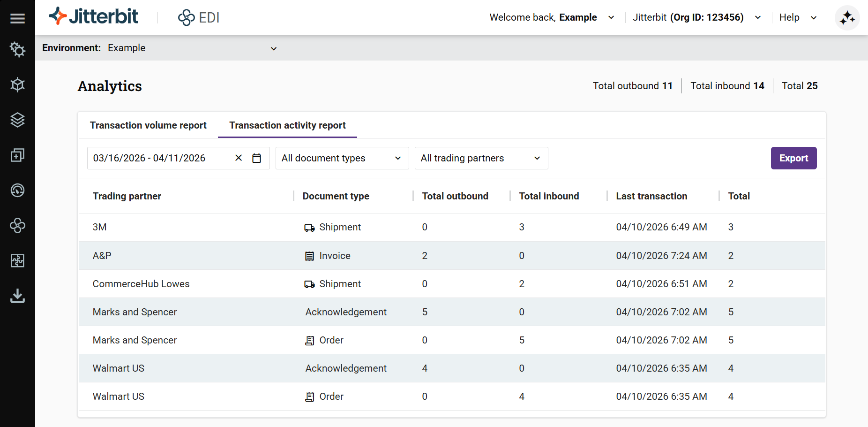Click the download icon in sidebar
The height and width of the screenshot is (427, 868).
[17, 296]
